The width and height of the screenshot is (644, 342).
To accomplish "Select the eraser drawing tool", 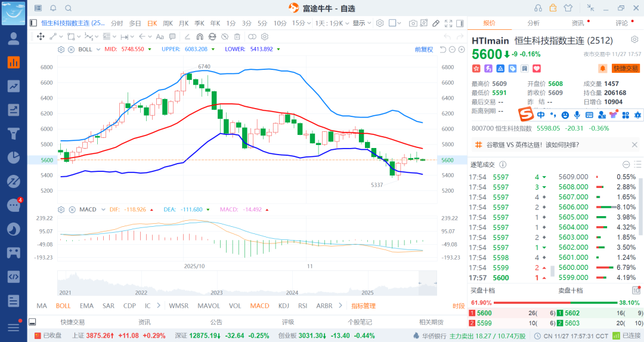I will point(435,23).
